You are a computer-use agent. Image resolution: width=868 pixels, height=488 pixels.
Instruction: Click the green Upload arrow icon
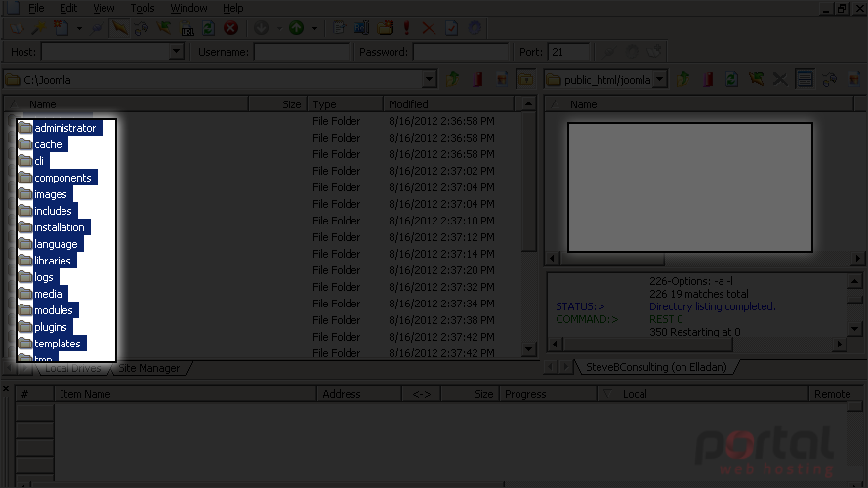(297, 28)
